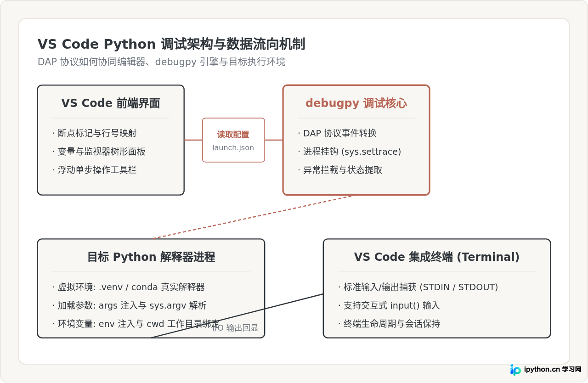Viewport: 588px width, 383px height.
Task: Click the "支持交互式 input() 输入" bullet
Action: (389, 305)
